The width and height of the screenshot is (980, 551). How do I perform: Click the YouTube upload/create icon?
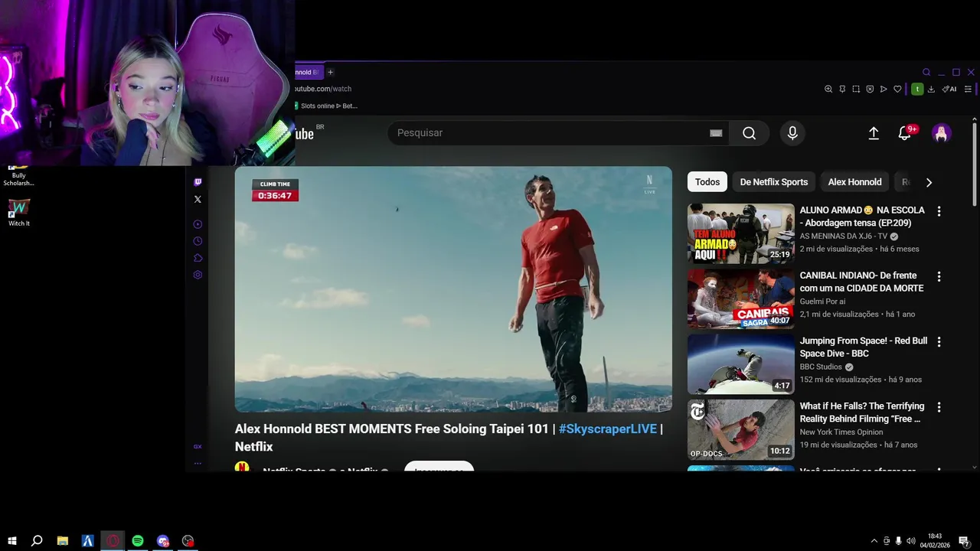(x=874, y=133)
